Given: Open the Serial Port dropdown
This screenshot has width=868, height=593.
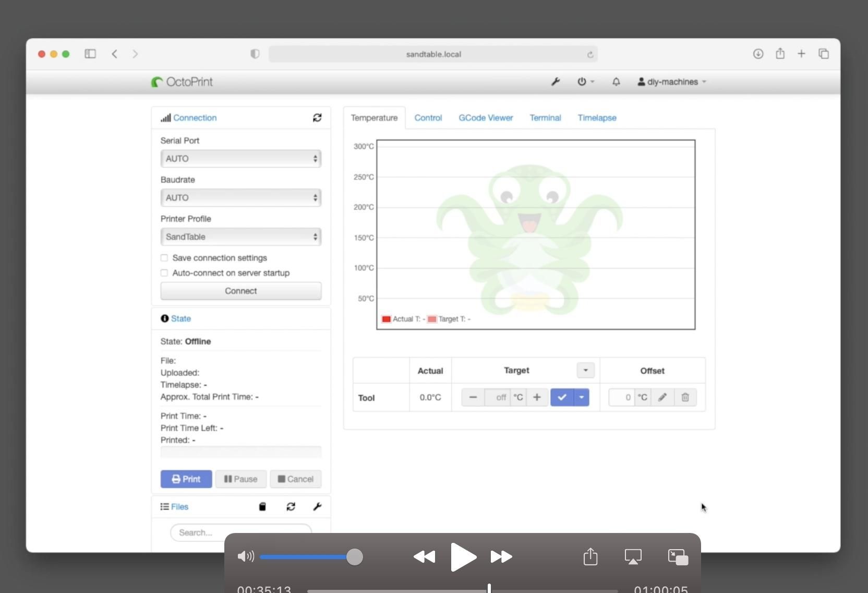Looking at the screenshot, I should pyautogui.click(x=241, y=159).
